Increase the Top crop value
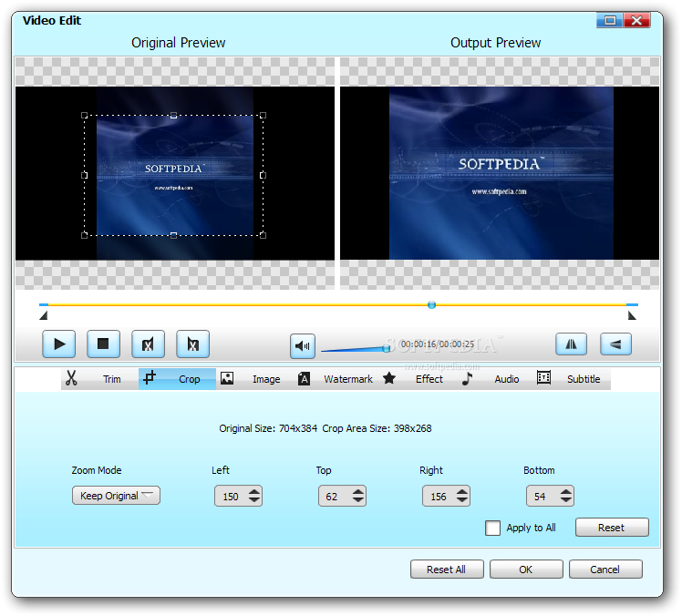 tap(358, 492)
